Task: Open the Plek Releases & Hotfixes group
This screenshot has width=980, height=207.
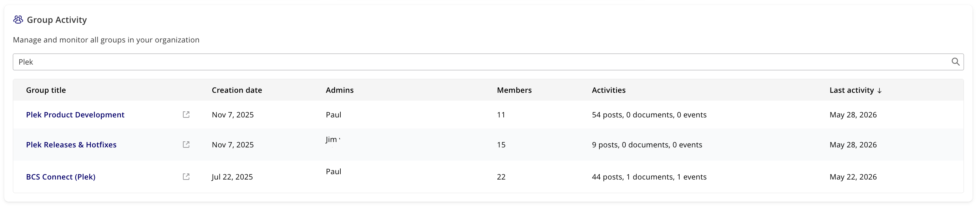Action: (71, 145)
